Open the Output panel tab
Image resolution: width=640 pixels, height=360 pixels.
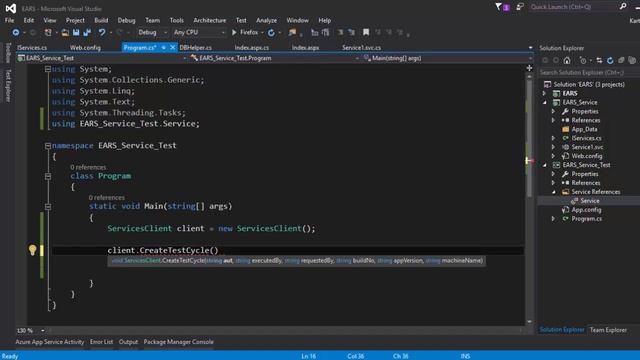pyautogui.click(x=128, y=342)
